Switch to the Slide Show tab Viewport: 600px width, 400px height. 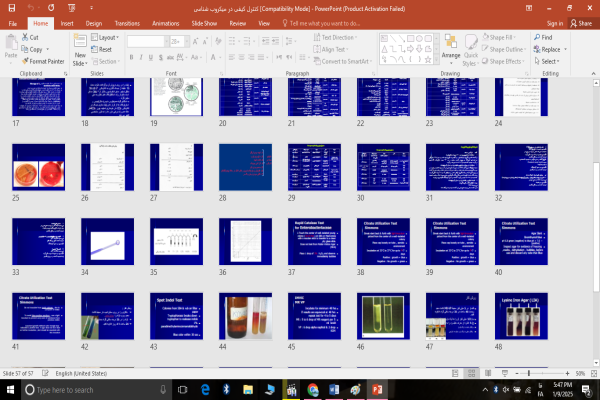point(204,22)
